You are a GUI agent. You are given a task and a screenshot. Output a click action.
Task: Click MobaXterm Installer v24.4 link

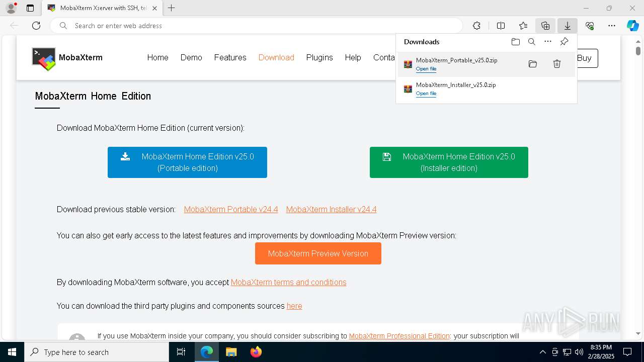331,210
